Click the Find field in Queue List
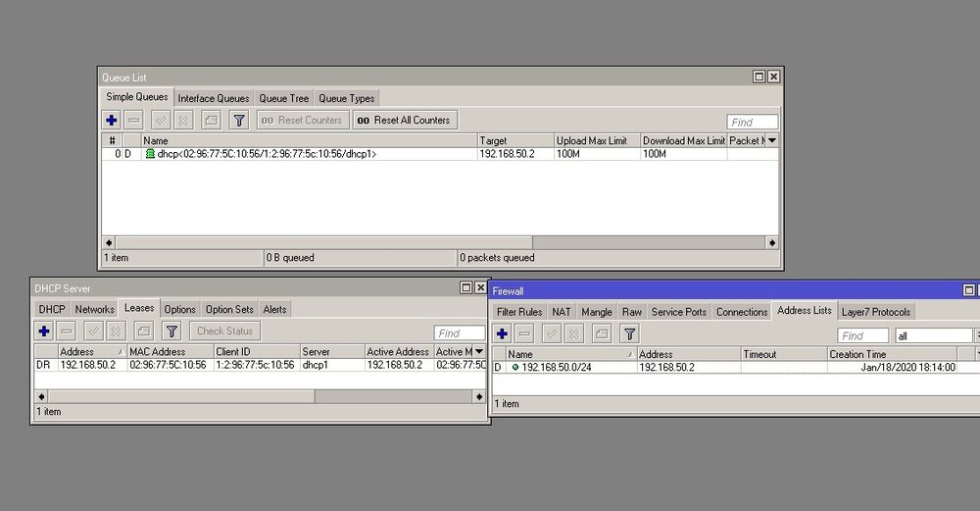Screen dimensions: 980x511 coord(753,122)
